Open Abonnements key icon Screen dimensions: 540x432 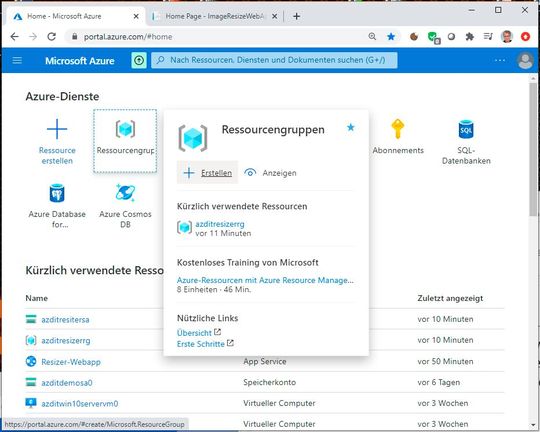tap(398, 129)
